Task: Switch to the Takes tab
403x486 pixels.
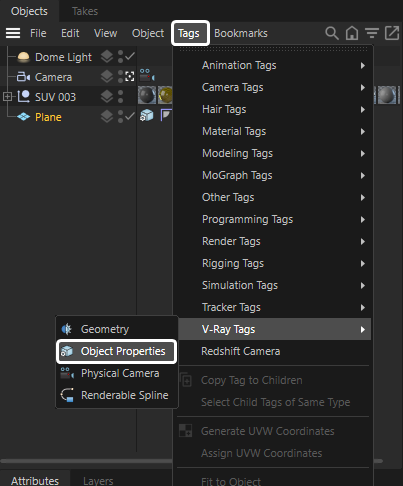Action: [x=85, y=11]
